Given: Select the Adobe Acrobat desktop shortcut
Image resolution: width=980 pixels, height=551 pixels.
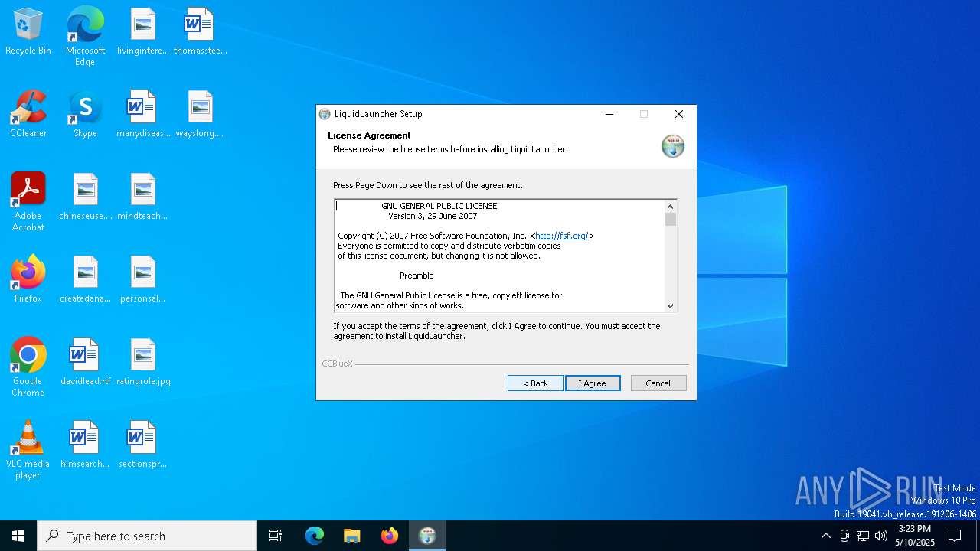Looking at the screenshot, I should tap(28, 202).
